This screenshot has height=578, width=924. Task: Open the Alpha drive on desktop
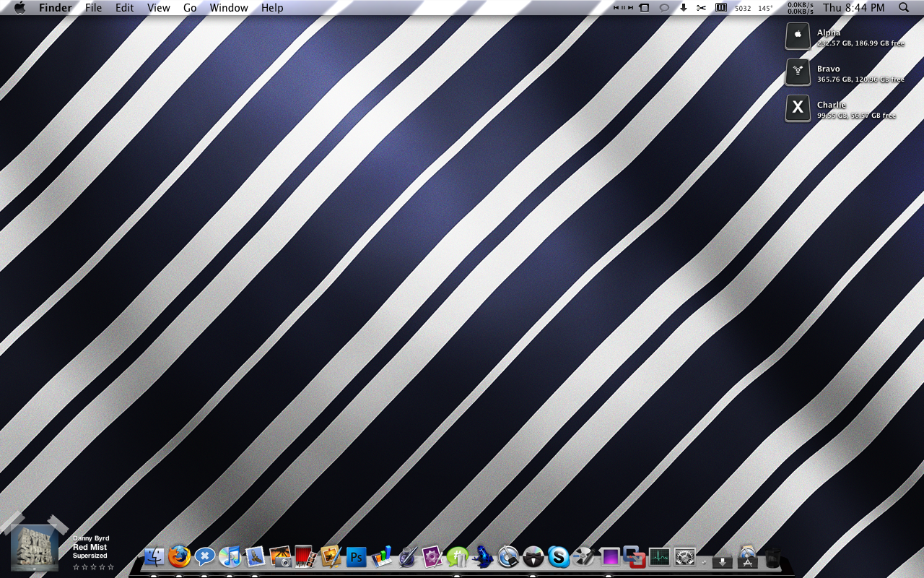798,36
